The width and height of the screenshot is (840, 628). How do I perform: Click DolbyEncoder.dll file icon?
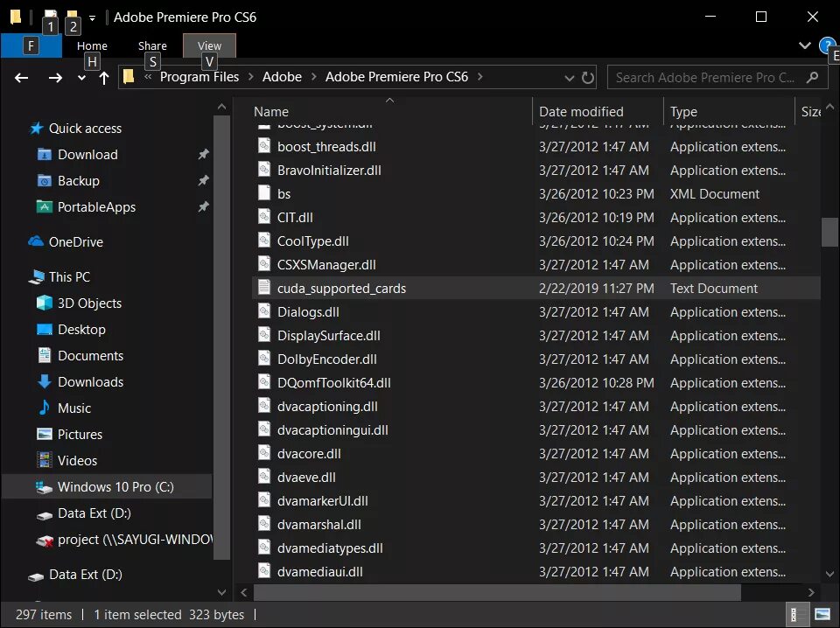click(264, 358)
